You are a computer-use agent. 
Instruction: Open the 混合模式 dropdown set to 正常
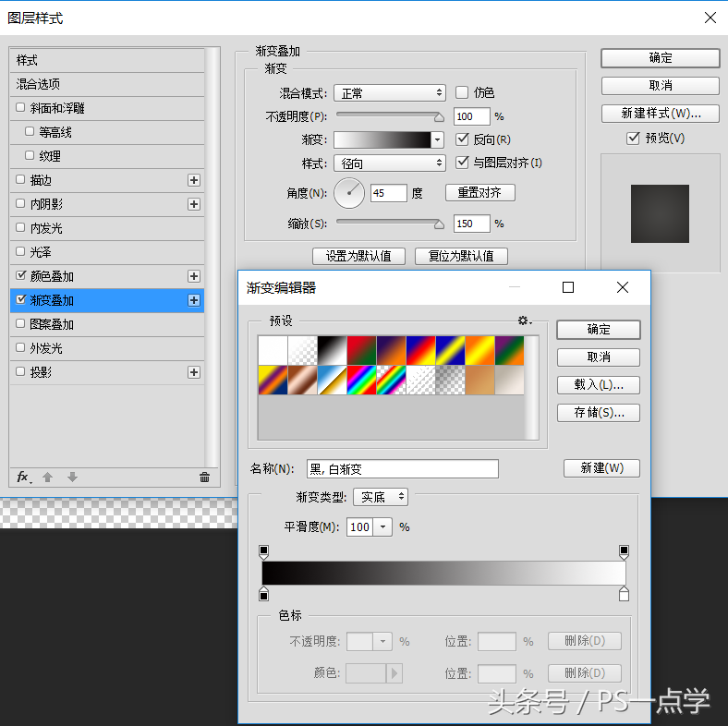tap(390, 93)
